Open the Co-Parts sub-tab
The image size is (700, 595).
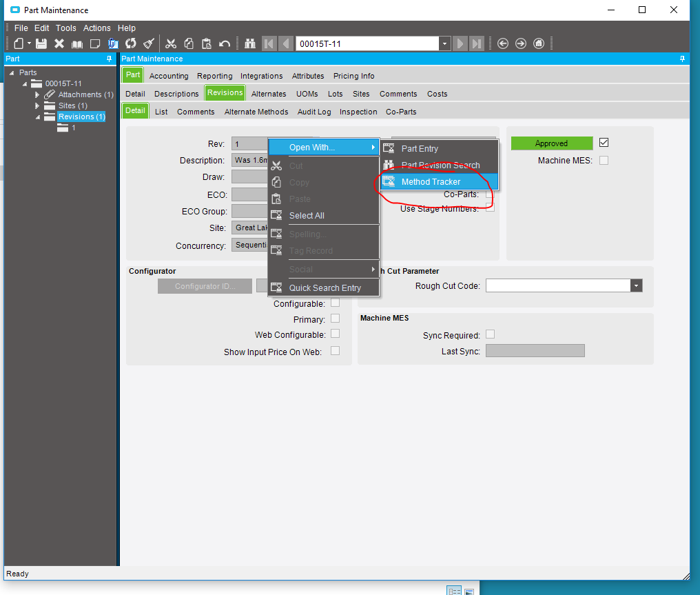(x=401, y=112)
